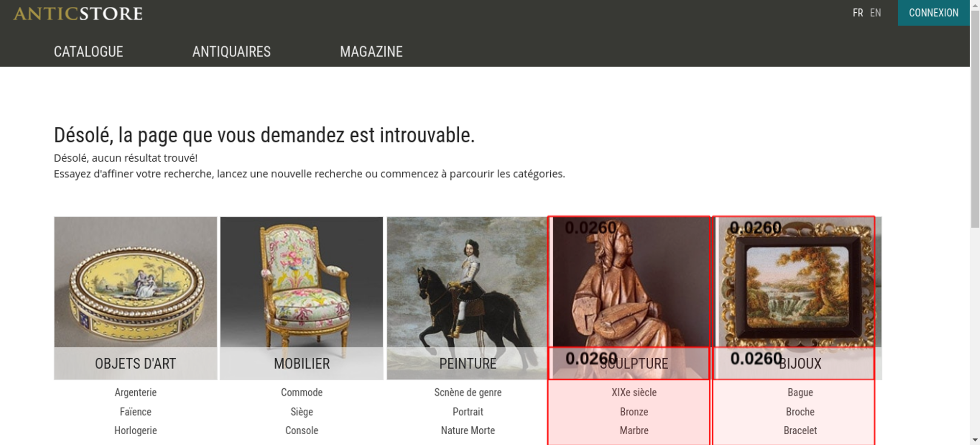The width and height of the screenshot is (980, 445).
Task: Open the Antiquaires menu
Action: 231,51
